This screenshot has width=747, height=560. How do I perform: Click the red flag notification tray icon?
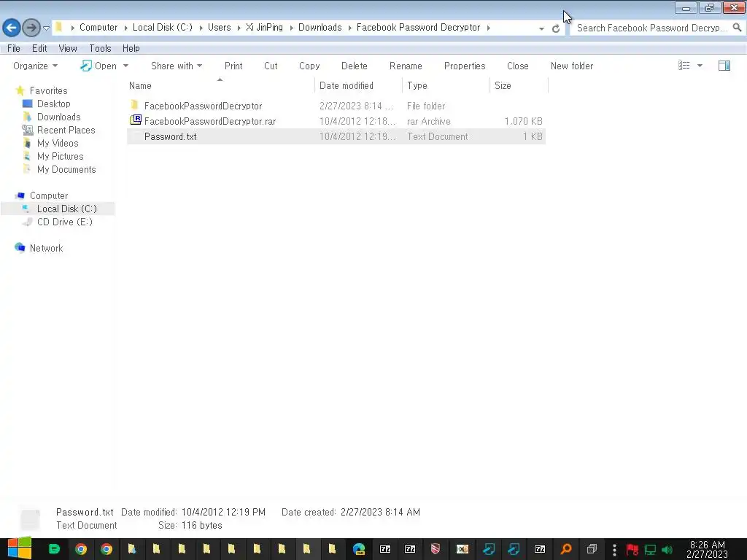632,550
